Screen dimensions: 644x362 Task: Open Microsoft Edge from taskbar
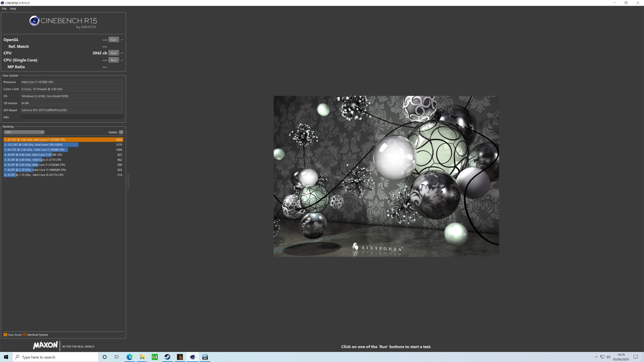[x=130, y=357]
